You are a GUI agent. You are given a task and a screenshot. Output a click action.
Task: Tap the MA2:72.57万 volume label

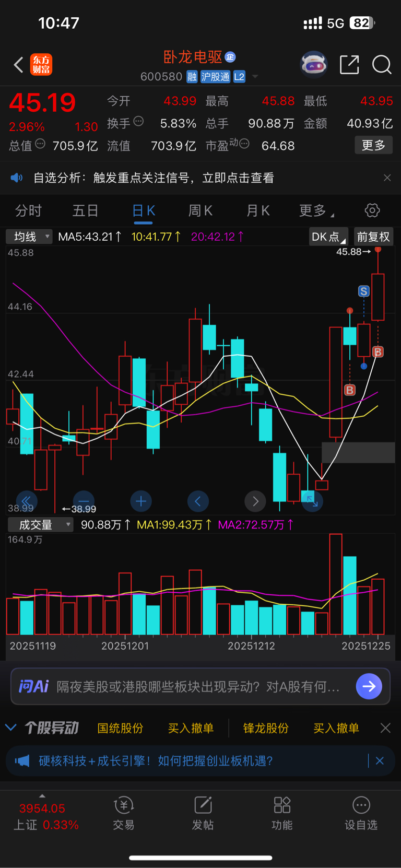[256, 524]
